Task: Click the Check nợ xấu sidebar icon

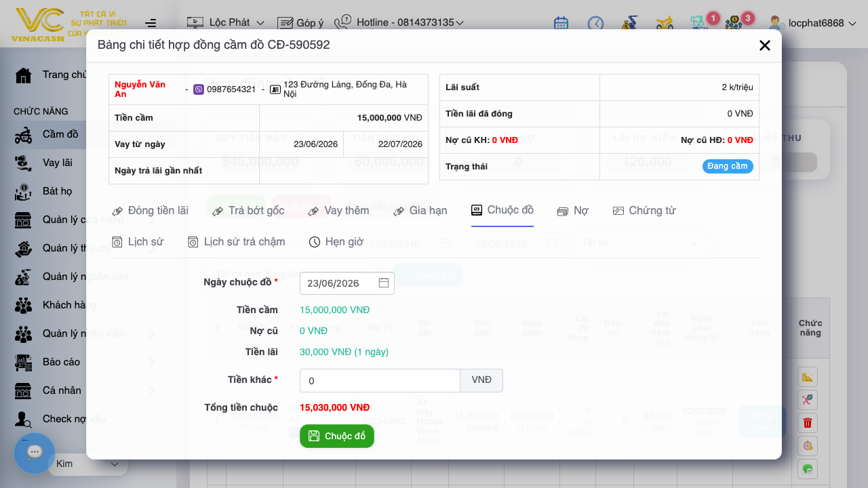Action: coord(24,419)
